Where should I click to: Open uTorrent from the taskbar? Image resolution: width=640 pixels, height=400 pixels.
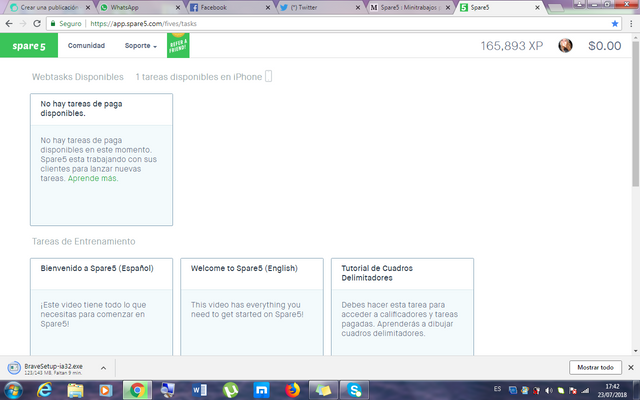[231, 391]
